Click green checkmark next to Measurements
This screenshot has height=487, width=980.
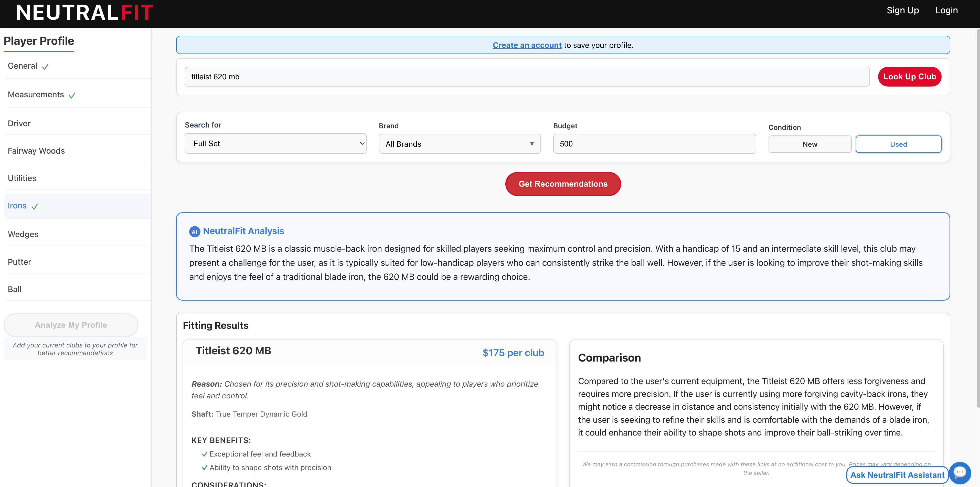72,96
